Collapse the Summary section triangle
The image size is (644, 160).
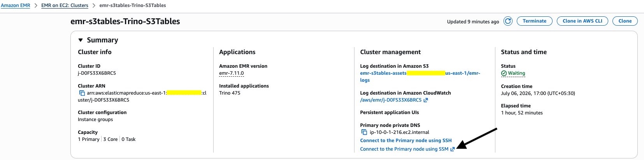(x=81, y=40)
